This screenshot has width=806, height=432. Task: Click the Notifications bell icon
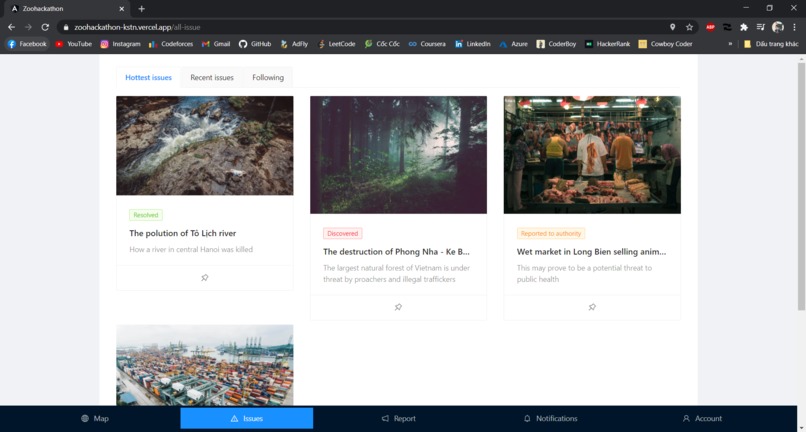(x=527, y=419)
